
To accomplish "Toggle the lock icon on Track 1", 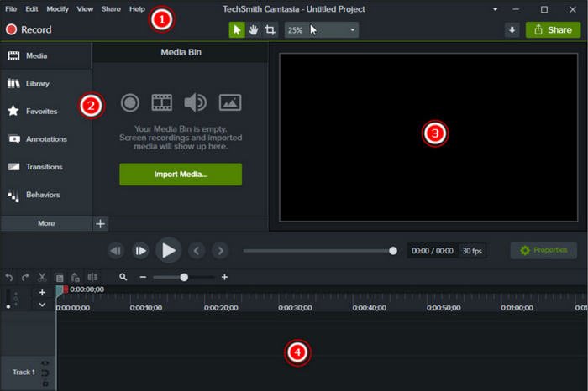I will tap(45, 383).
